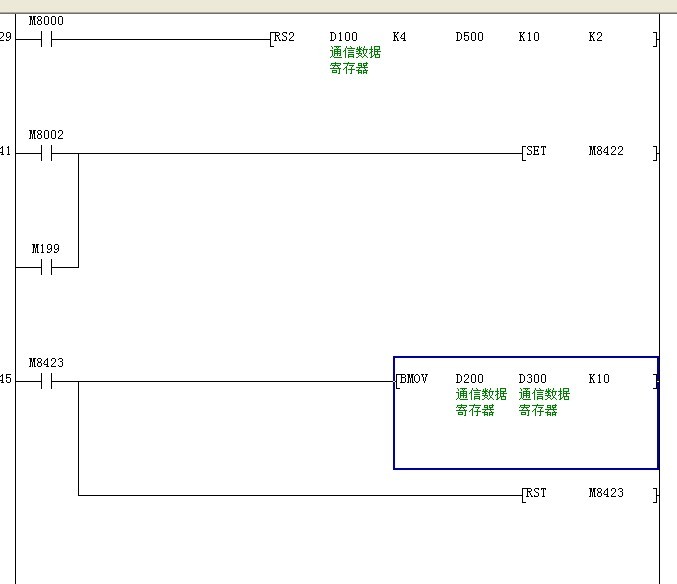Select the RS2 instruction name
677x584 pixels.
pyautogui.click(x=284, y=37)
